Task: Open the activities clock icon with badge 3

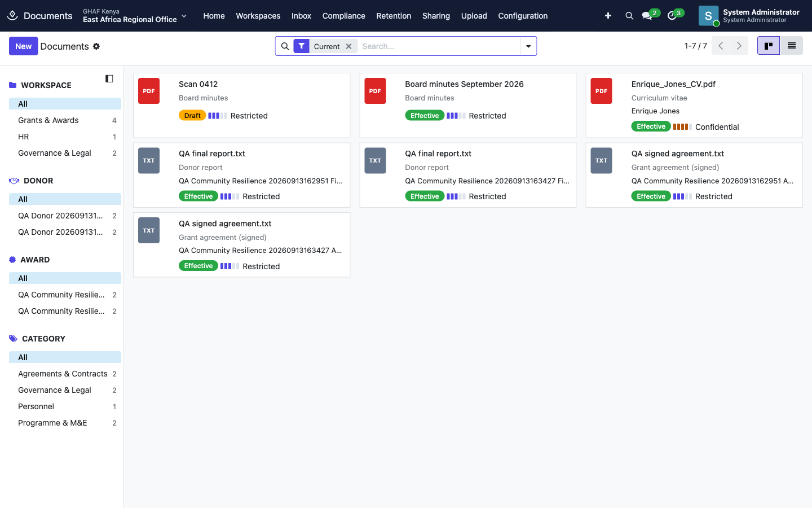Action: tap(672, 16)
